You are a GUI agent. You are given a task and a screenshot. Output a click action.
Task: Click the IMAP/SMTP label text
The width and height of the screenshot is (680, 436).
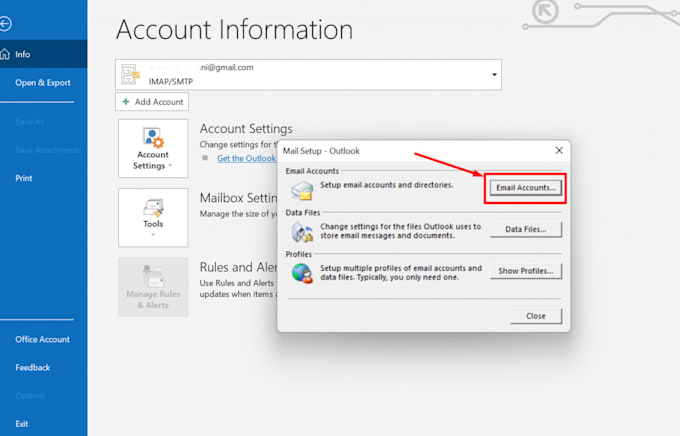(171, 81)
